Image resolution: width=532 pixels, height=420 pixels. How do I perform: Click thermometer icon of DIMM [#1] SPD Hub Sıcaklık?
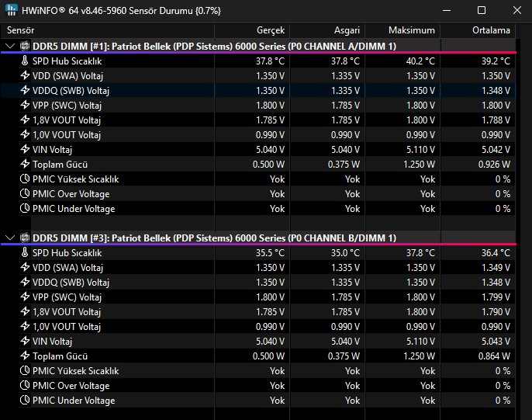coord(25,61)
